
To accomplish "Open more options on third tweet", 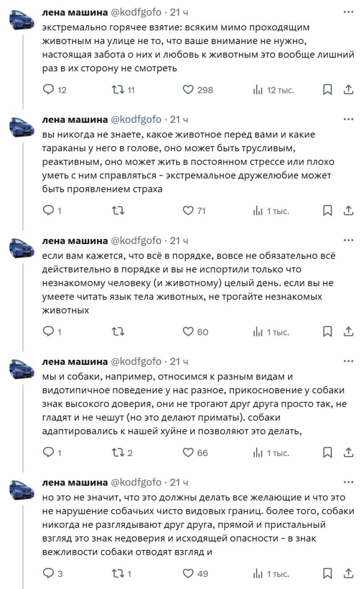I will coord(349,240).
